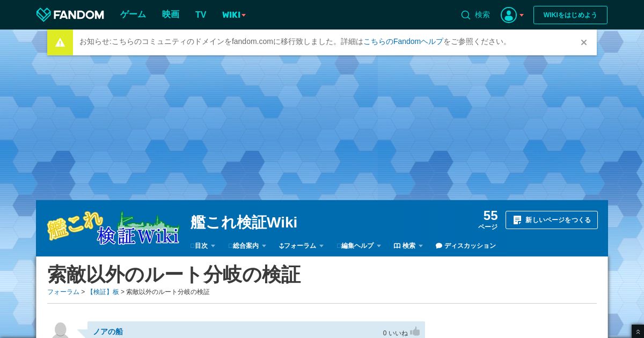Screen dimensions: 644x338
Task: Expand the 目次 navigation dropdown
Action: click(203, 246)
